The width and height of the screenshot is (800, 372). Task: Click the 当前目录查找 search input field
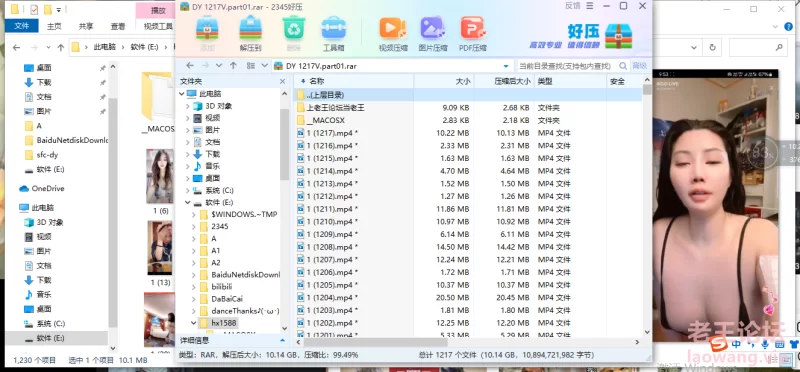point(566,66)
